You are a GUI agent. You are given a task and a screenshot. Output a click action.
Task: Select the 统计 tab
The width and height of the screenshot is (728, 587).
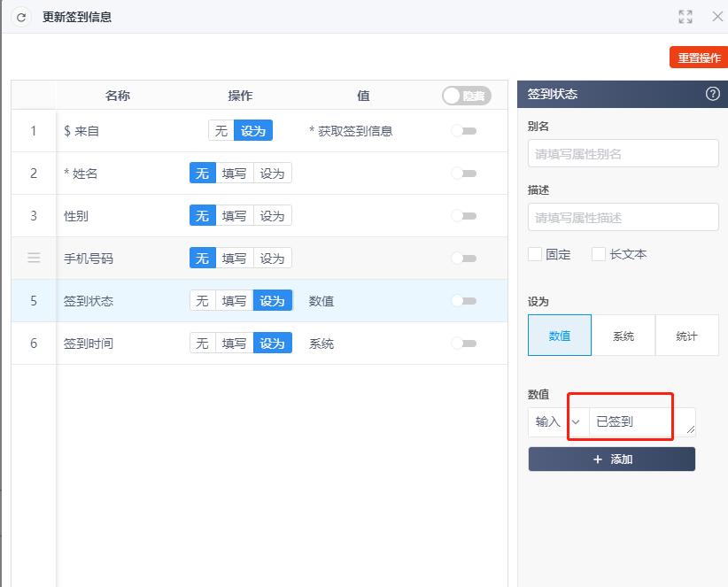tap(687, 335)
